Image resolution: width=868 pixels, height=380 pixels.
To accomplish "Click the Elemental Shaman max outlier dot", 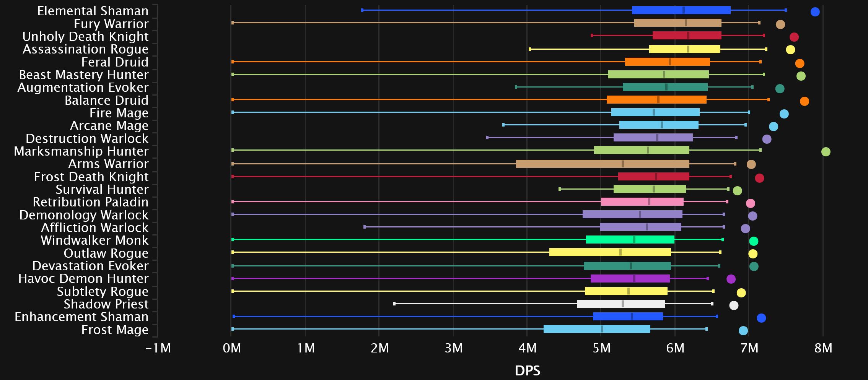I will point(815,12).
